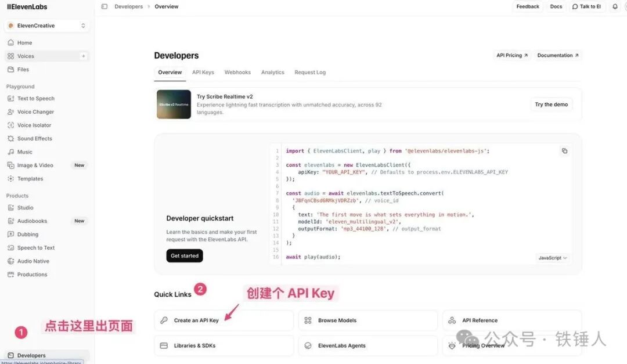627x364 pixels.
Task: Open the Files section
Action: (23, 70)
